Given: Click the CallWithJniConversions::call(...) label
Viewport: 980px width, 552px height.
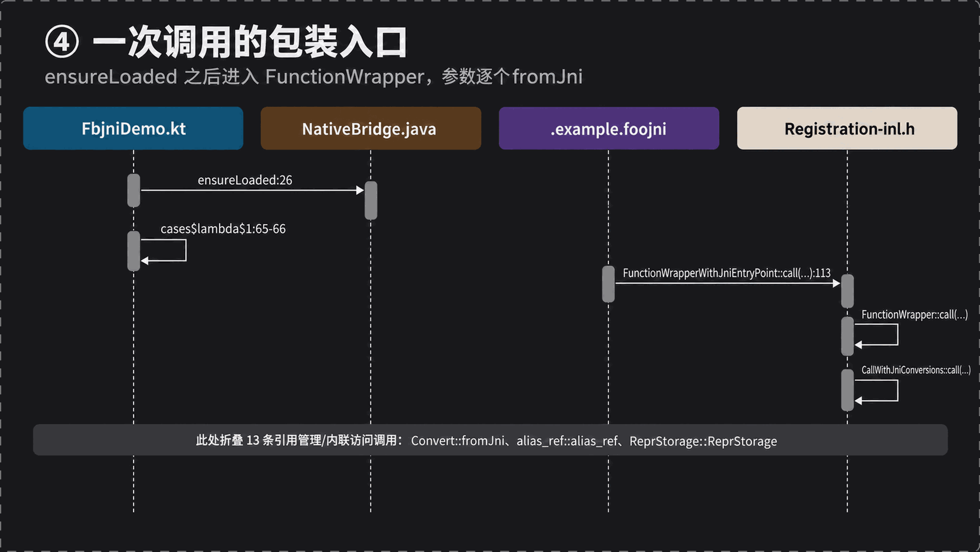Looking at the screenshot, I should (x=916, y=370).
